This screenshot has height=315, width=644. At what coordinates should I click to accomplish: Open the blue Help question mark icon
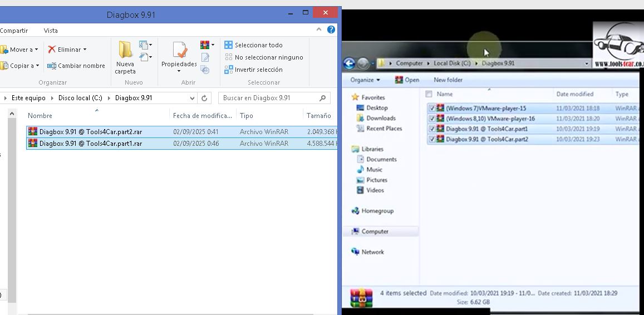pyautogui.click(x=331, y=29)
